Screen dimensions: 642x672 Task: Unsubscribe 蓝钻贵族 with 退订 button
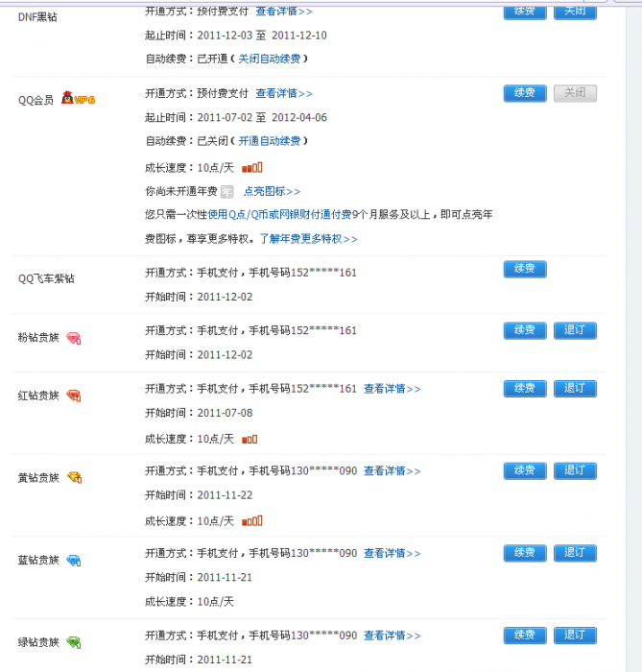(575, 553)
